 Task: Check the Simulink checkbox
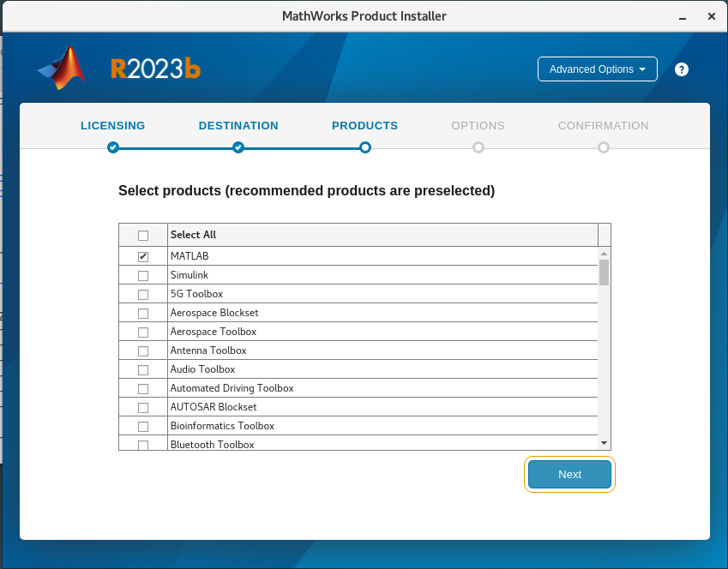coord(143,276)
